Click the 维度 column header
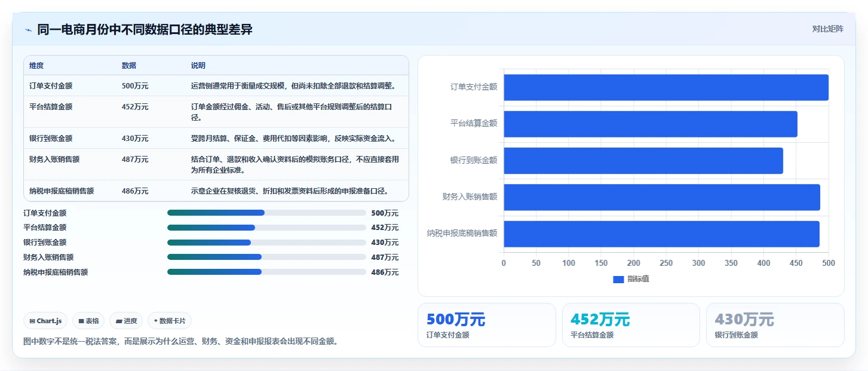868x371 pixels. tap(36, 66)
